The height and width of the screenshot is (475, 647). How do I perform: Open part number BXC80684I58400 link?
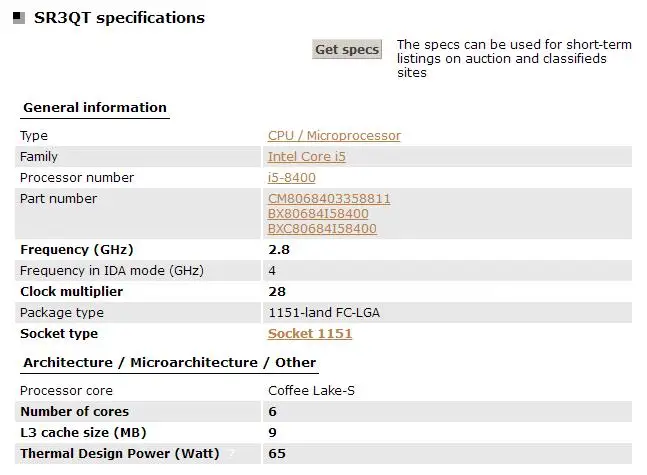pos(322,229)
